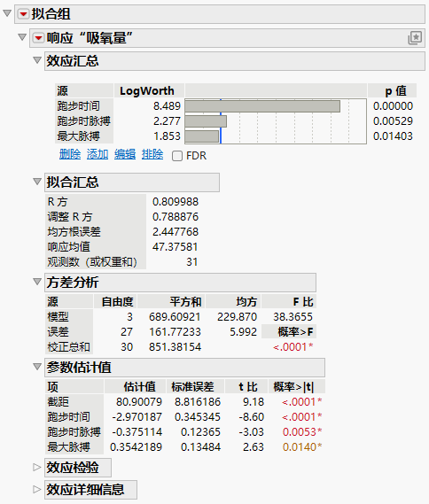Expand the 效应详细信息 section
The image size is (429, 504).
coord(37,490)
